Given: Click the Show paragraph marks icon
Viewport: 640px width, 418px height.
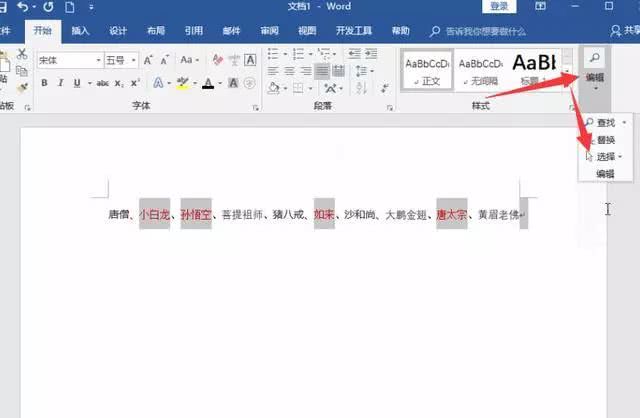Looking at the screenshot, I should pos(384,88).
